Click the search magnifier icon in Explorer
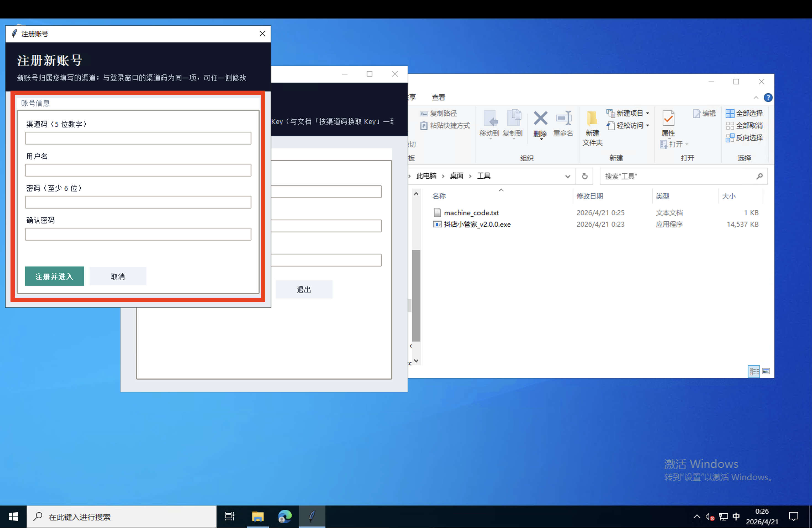 [760, 176]
